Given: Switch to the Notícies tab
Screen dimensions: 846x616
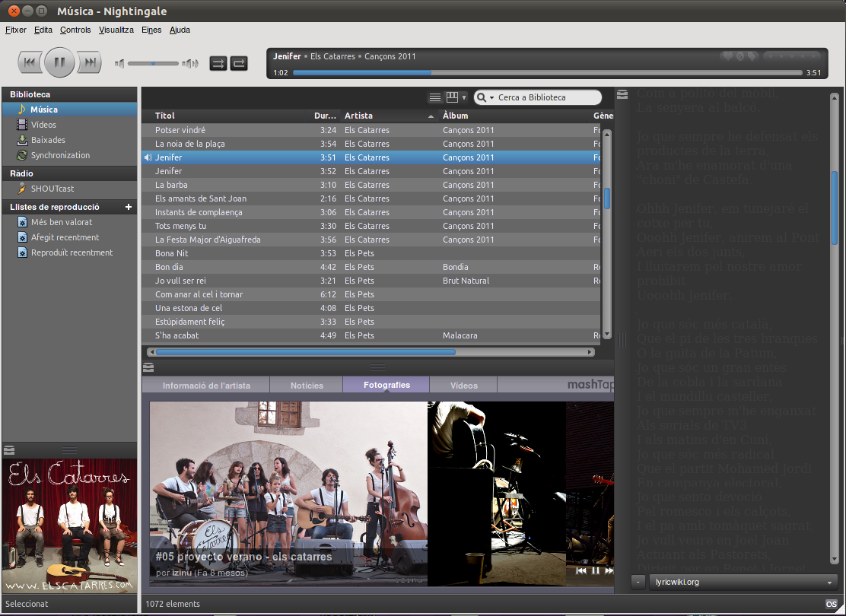Looking at the screenshot, I should [x=307, y=385].
